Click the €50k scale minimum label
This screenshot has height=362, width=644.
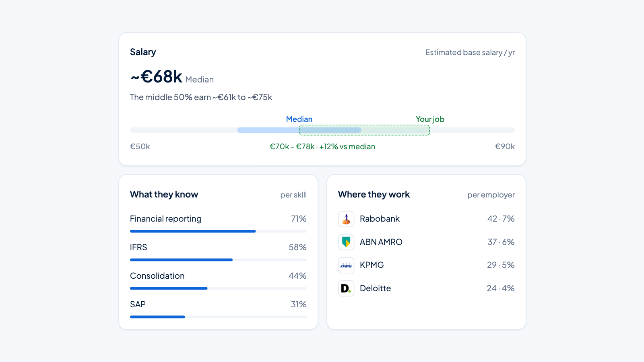[x=140, y=146]
